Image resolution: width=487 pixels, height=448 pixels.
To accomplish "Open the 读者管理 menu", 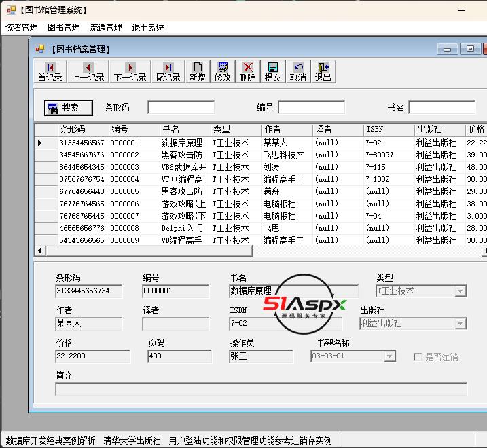I will [x=22, y=28].
